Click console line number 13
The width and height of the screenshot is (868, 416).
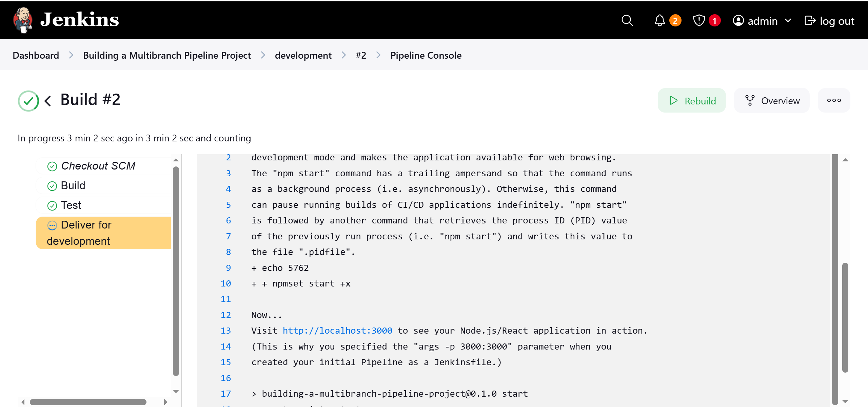point(226,331)
